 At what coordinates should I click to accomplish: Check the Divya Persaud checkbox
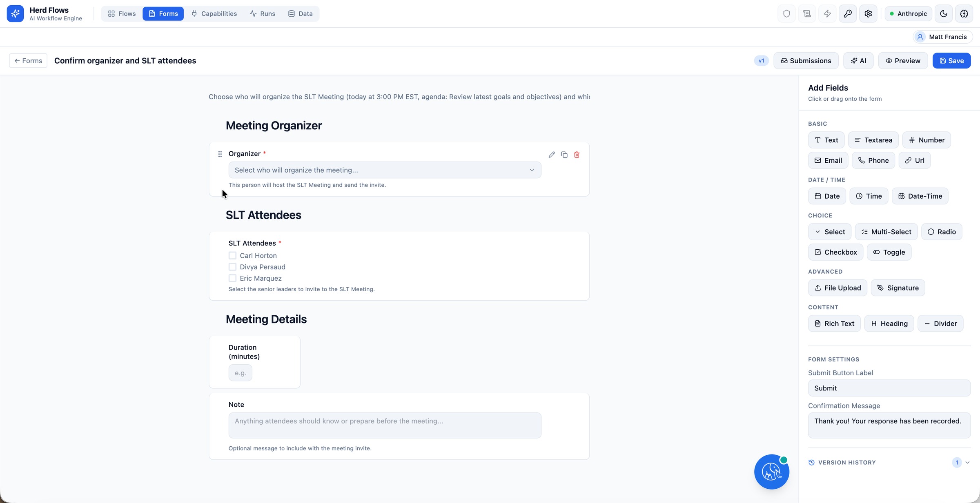click(232, 267)
